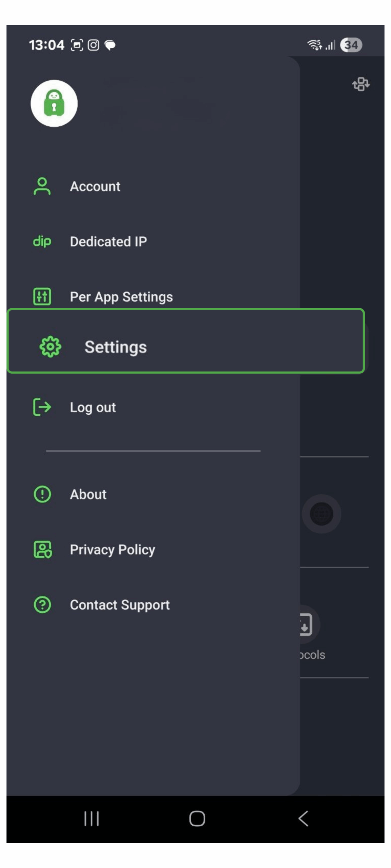Select Log out from the drawer
The height and width of the screenshot is (868, 391).
pos(93,407)
